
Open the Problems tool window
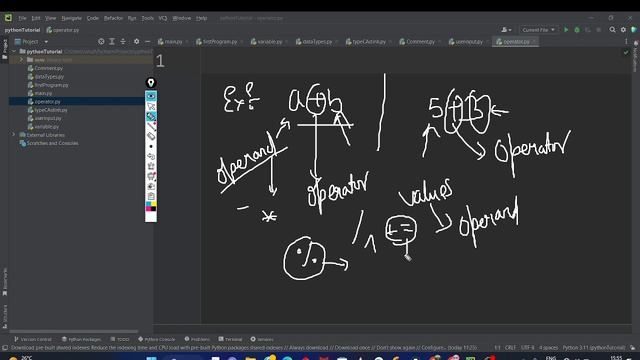(x=197, y=339)
